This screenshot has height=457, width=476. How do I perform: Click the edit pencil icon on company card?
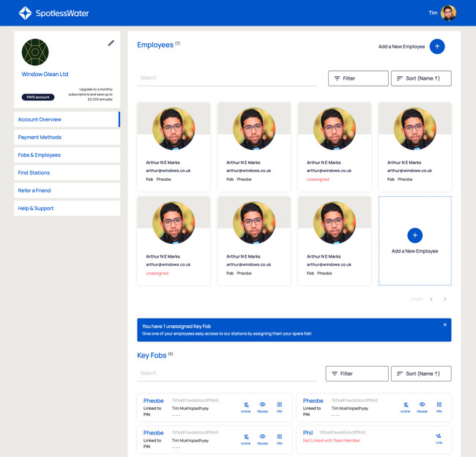(111, 43)
